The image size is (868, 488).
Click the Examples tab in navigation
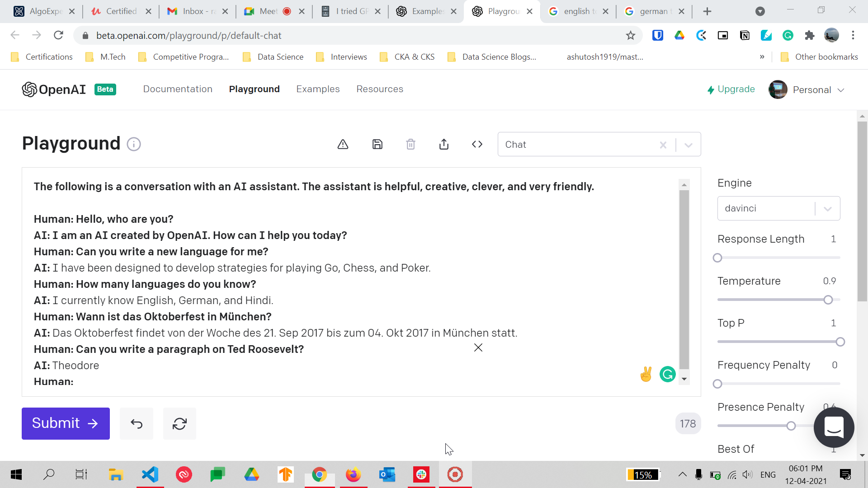click(318, 89)
